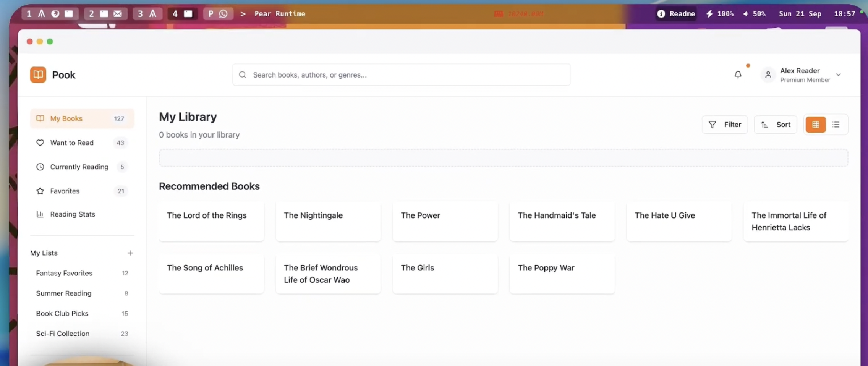
Task: Open the Sort options
Action: (x=775, y=125)
